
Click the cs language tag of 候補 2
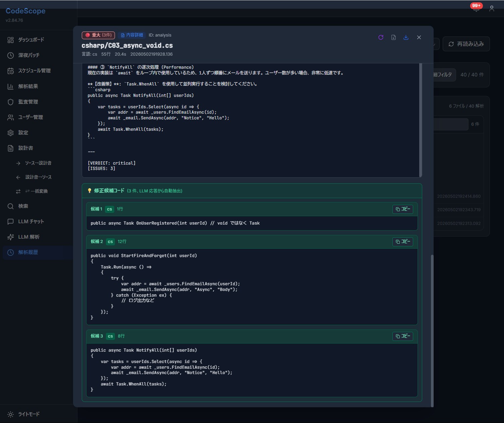click(x=110, y=242)
